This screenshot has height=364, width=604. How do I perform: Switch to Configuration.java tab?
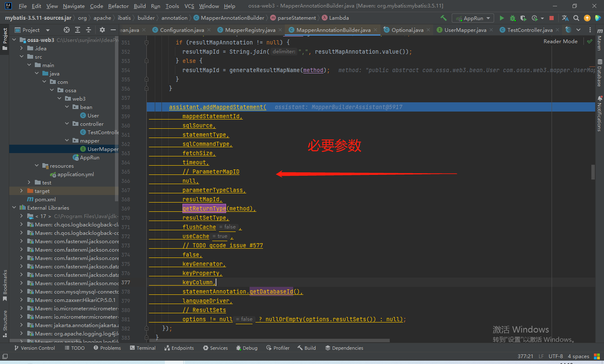pos(182,30)
